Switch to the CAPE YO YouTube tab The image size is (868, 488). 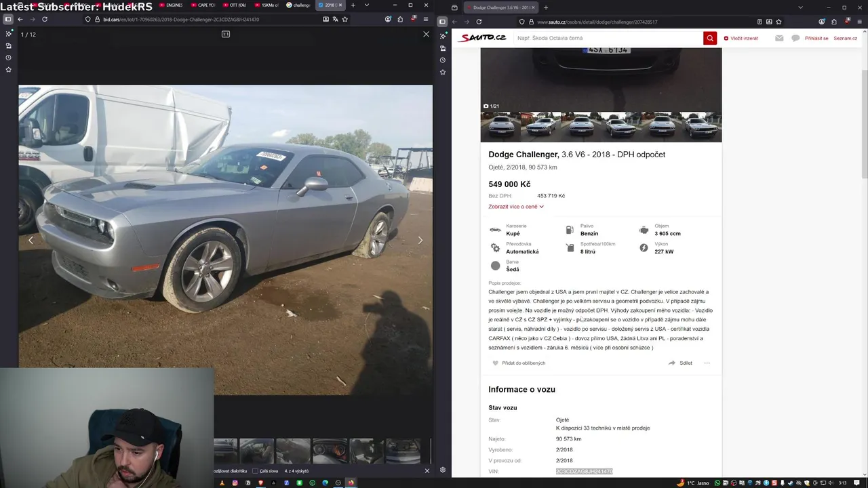(x=203, y=5)
